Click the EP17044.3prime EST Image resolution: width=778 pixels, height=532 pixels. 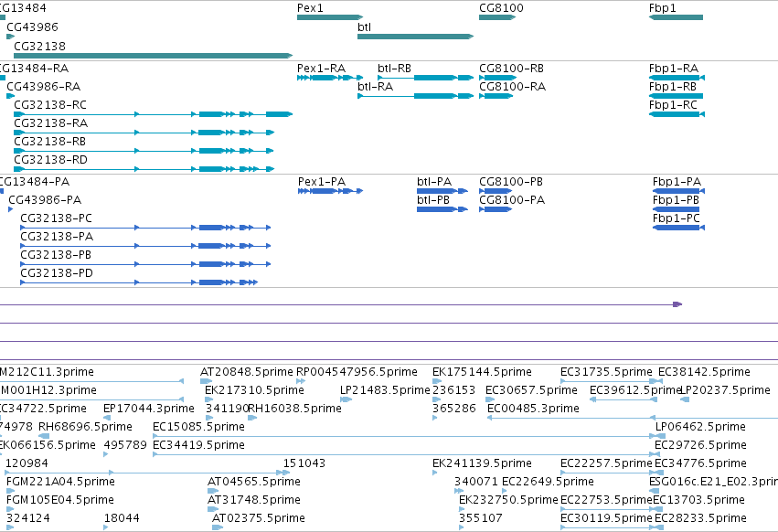[107, 418]
